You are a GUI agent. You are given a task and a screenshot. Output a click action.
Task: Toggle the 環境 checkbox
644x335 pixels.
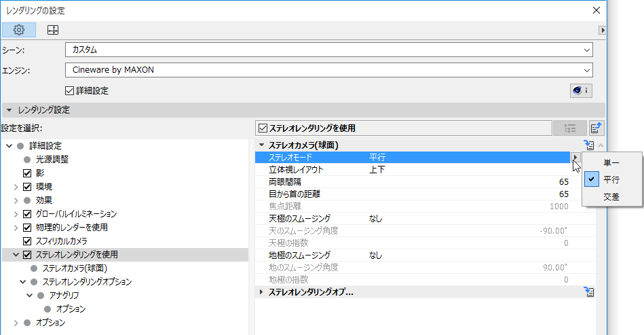click(27, 187)
